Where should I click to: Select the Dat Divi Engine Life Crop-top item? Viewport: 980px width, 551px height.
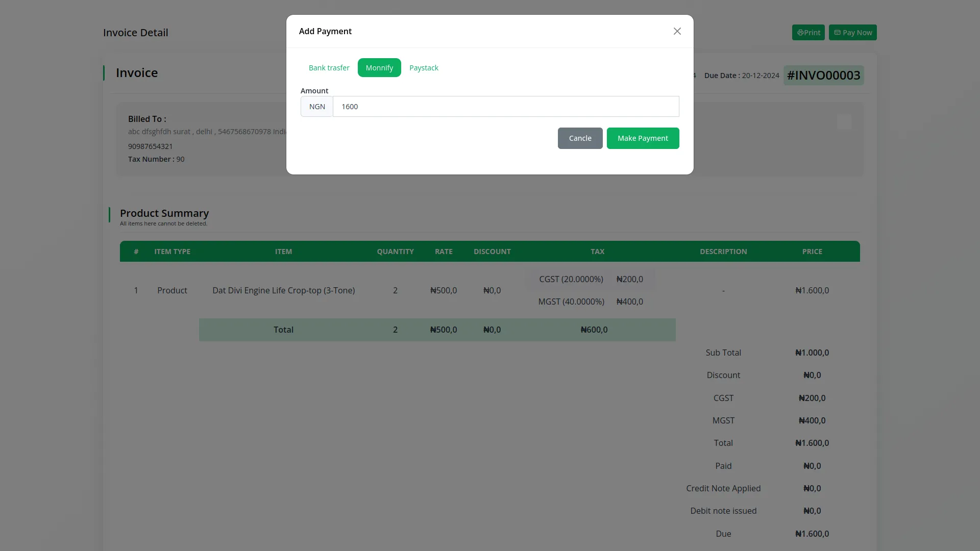(x=283, y=290)
